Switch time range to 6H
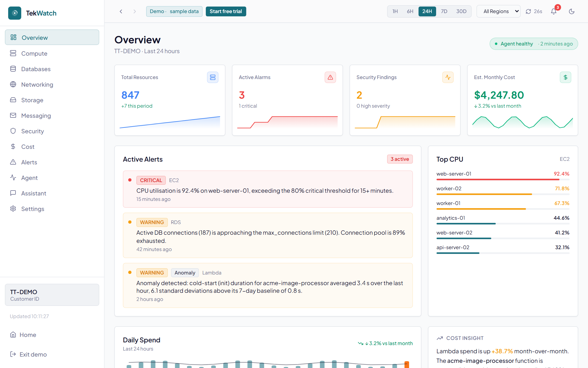Viewport: 588px width, 368px height. 410,11
